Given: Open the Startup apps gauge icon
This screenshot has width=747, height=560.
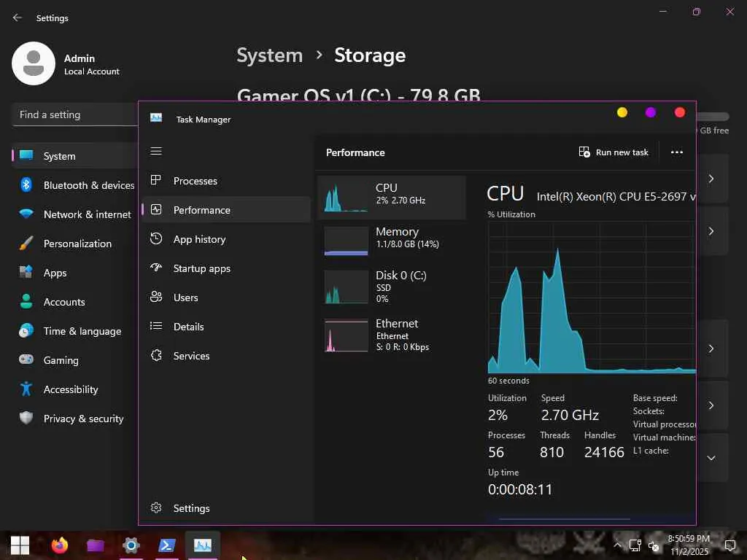Looking at the screenshot, I should 156,268.
